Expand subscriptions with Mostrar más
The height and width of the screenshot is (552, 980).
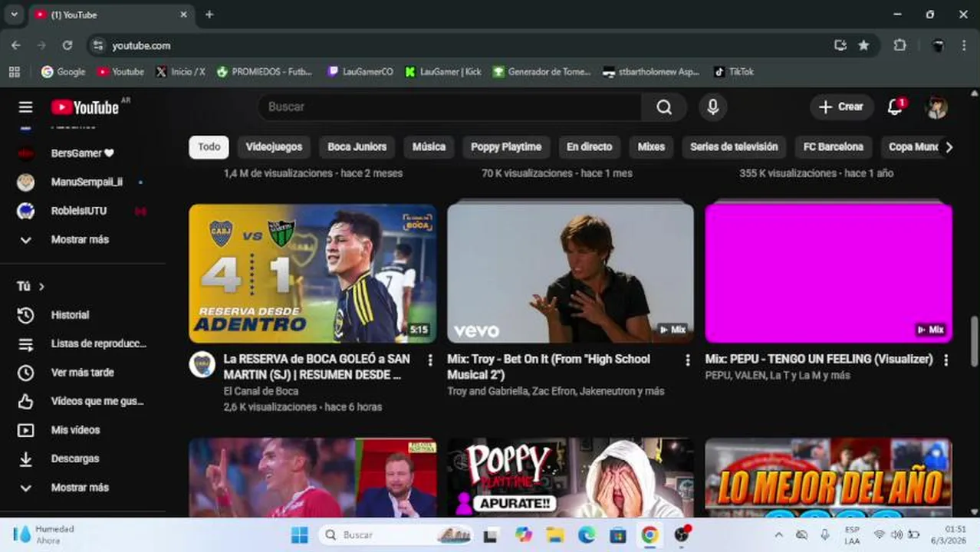pyautogui.click(x=80, y=240)
